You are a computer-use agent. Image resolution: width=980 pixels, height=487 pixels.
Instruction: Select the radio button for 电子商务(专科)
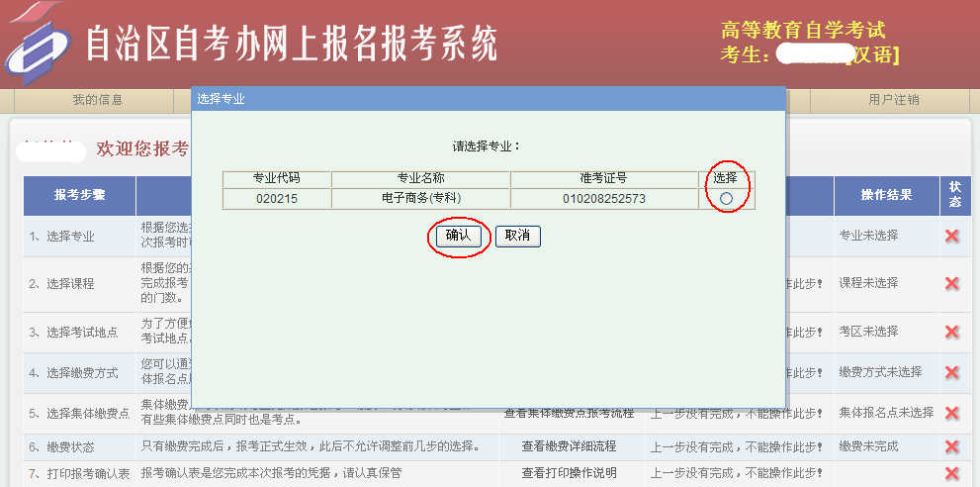(726, 198)
